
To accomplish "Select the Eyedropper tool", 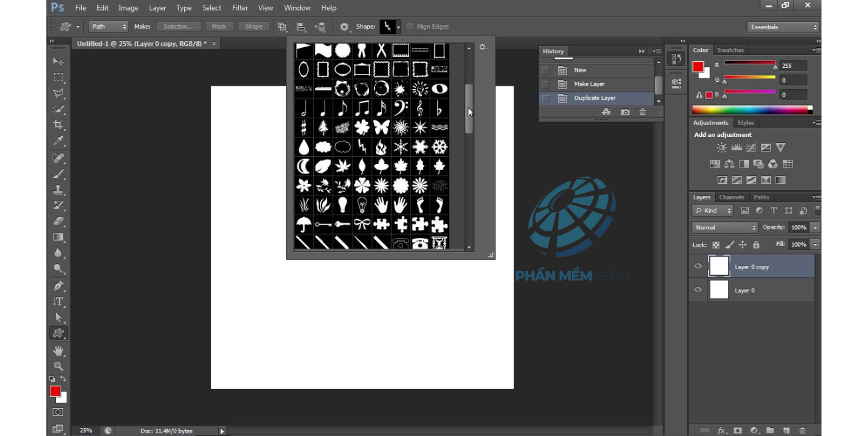I will tap(59, 142).
